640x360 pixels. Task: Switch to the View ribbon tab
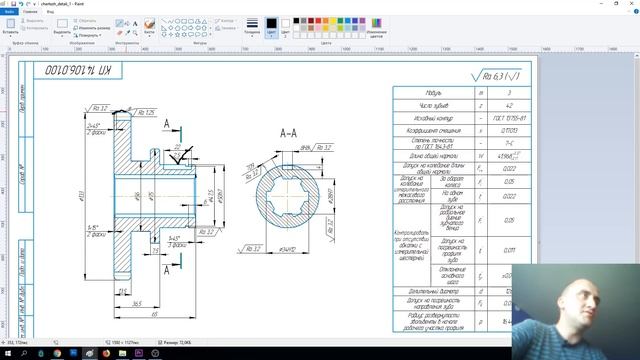click(50, 11)
